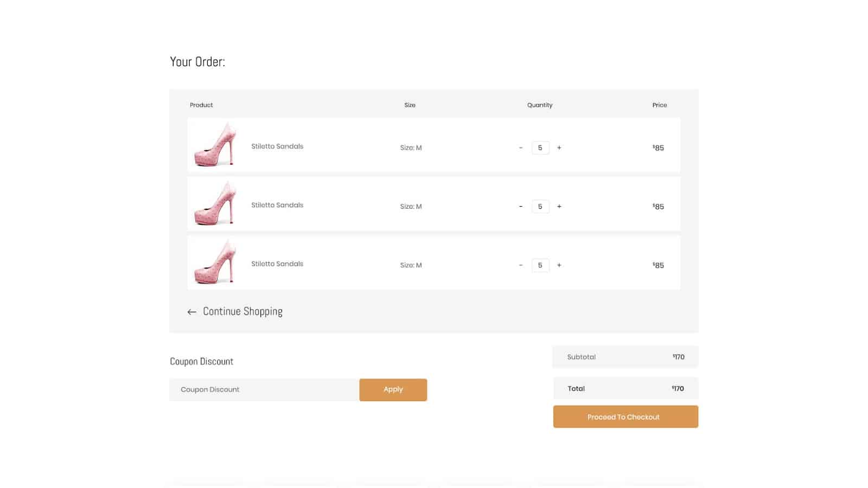The image size is (868, 488).
Task: Open second pink stiletto shoe thumbnail
Action: [215, 203]
